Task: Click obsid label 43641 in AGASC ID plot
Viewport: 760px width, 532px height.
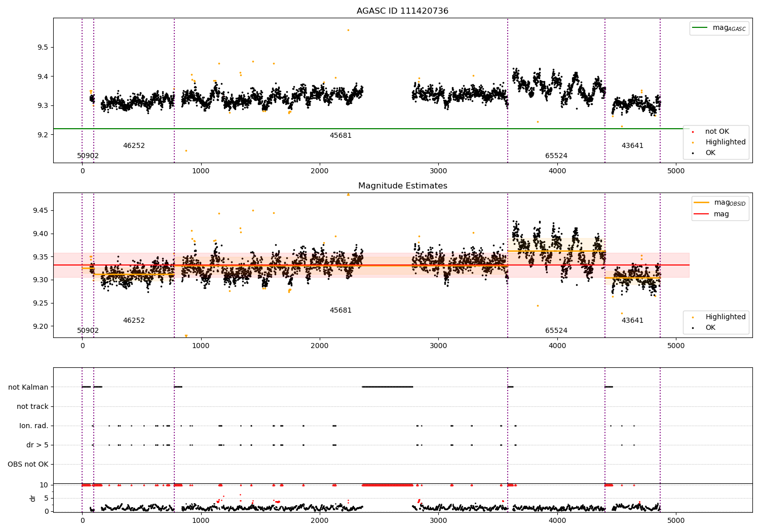Action: click(632, 146)
